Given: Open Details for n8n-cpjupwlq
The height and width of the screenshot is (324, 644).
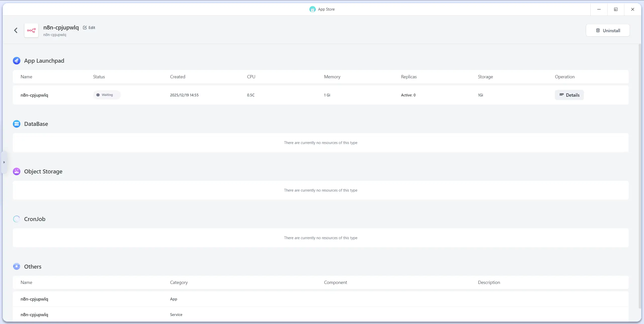Looking at the screenshot, I should [x=569, y=95].
